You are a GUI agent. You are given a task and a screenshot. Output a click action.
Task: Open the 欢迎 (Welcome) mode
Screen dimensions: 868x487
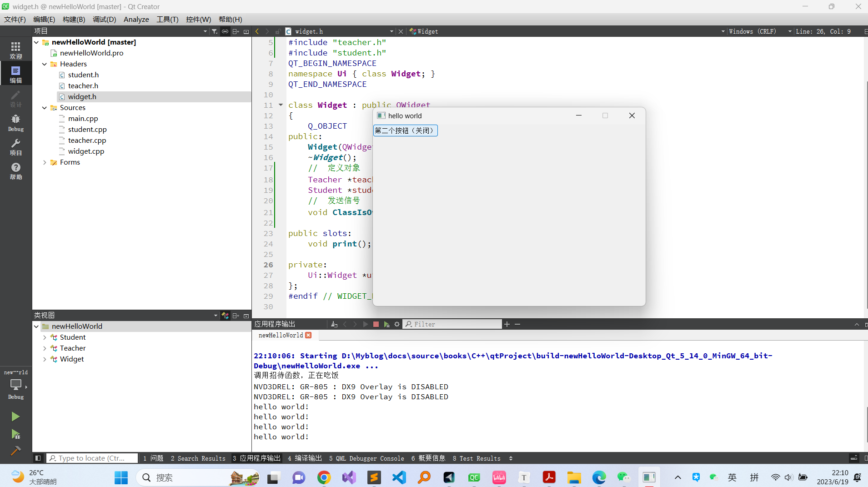[x=15, y=50]
